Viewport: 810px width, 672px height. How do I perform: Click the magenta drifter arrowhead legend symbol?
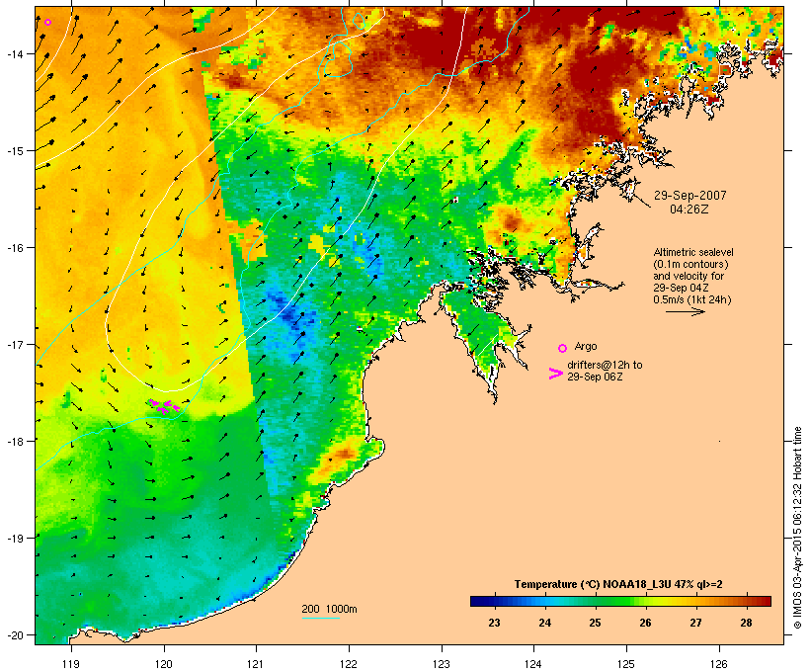click(x=555, y=374)
